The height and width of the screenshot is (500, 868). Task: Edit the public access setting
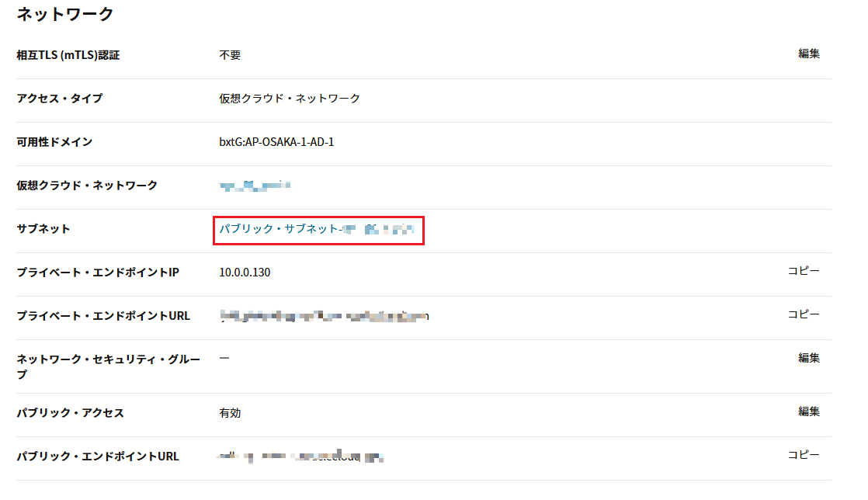coord(808,411)
